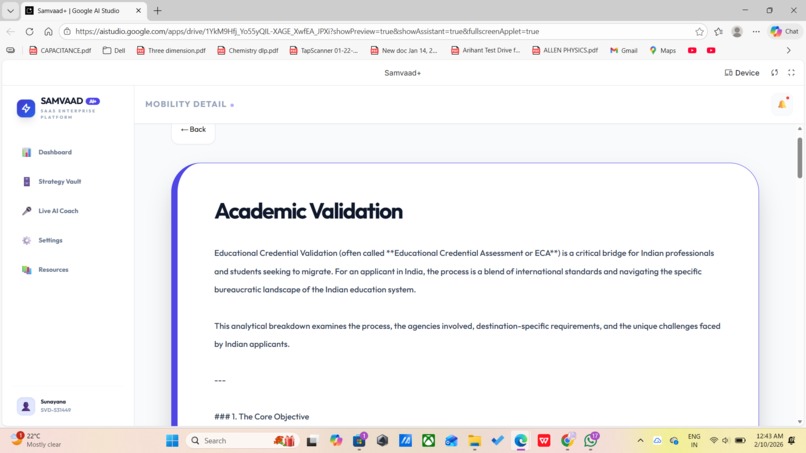Open Chrome from the taskbar
Screen dimensions: 806x453
[567, 441]
